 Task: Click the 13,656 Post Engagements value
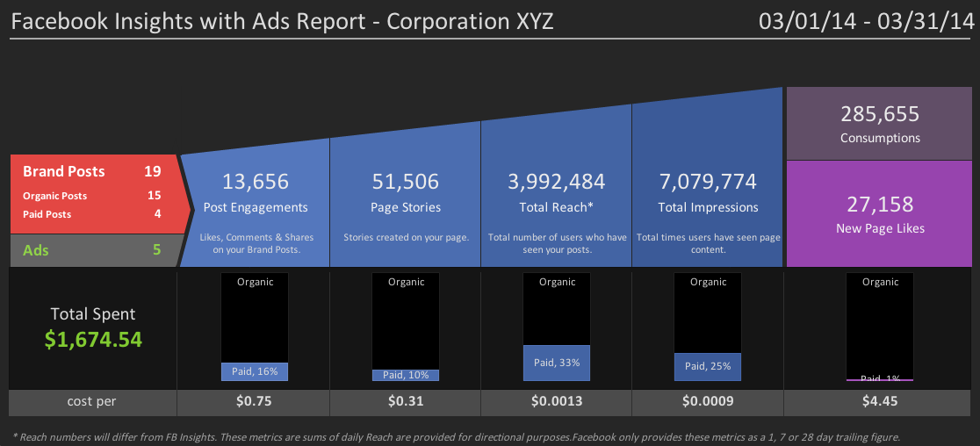point(256,181)
